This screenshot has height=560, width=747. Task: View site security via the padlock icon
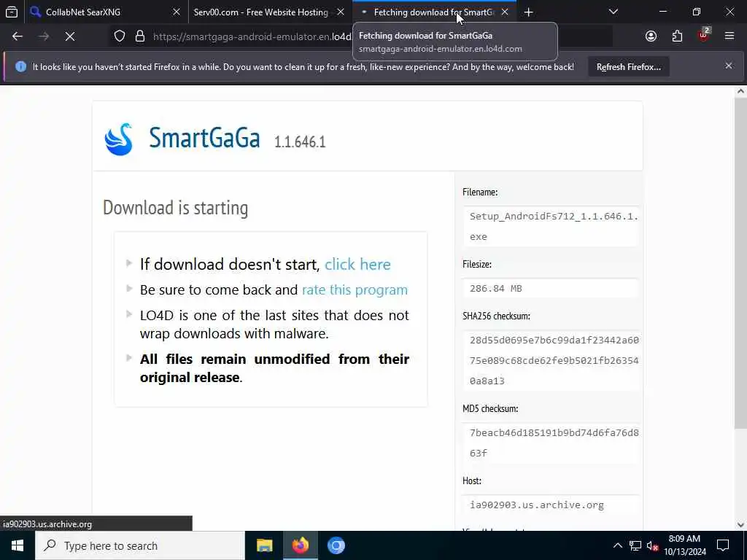coord(140,36)
